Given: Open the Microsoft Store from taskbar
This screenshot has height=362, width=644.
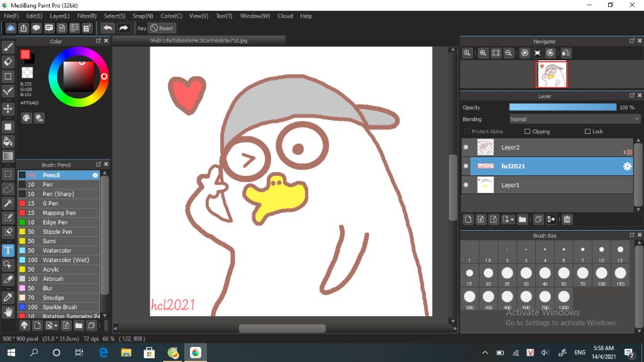Looking at the screenshot, I should coord(149,353).
